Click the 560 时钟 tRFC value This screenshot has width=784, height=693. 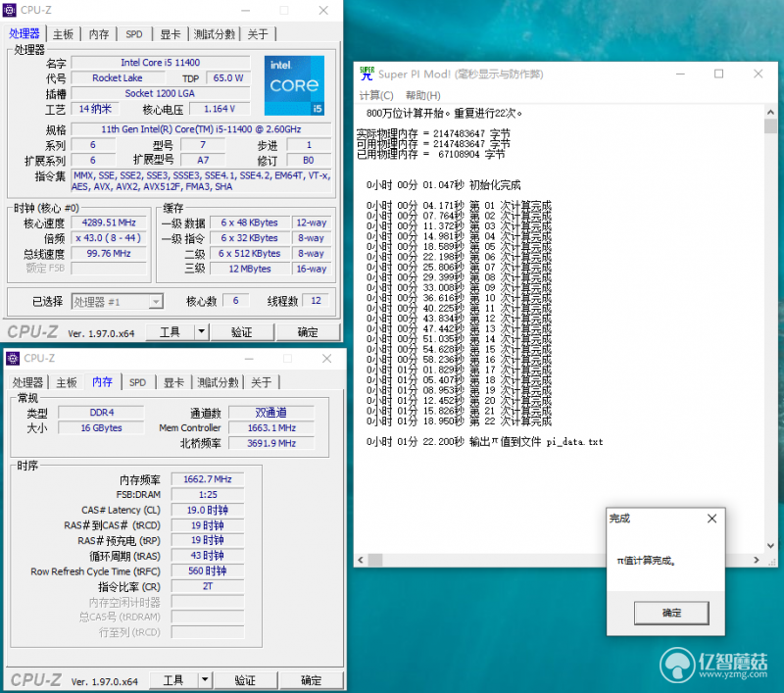pos(208,571)
